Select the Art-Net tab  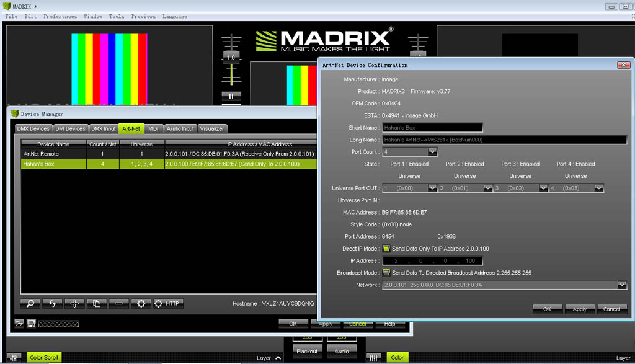(x=131, y=129)
